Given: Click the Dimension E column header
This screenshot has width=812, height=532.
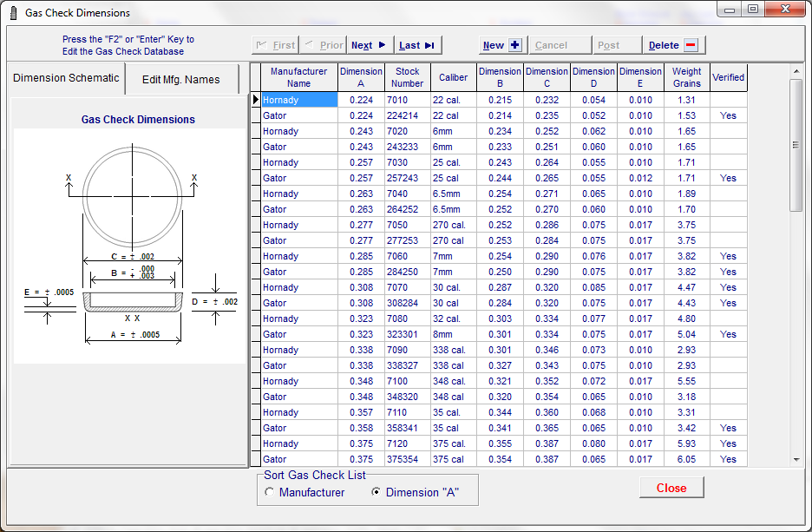Looking at the screenshot, I should (640, 78).
